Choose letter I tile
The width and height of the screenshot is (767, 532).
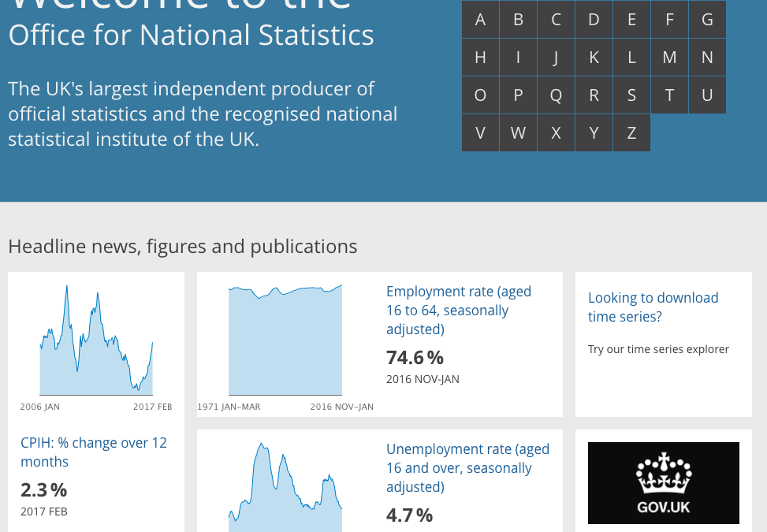[518, 58]
